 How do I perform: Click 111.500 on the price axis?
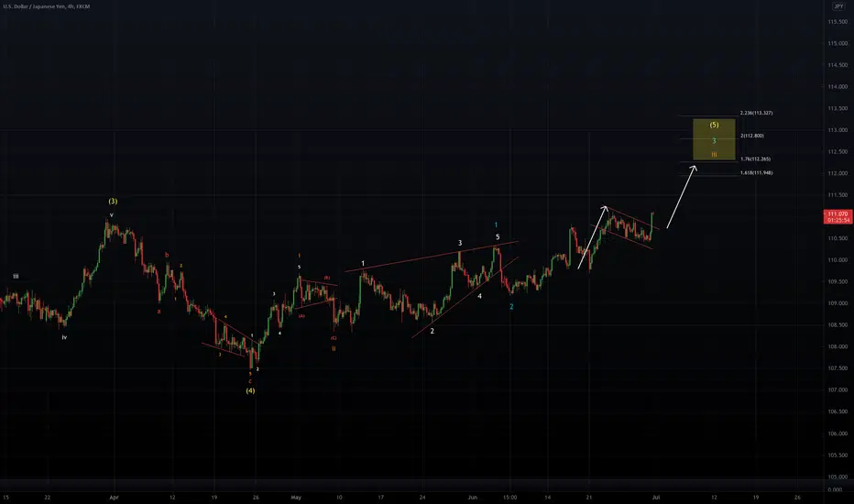pyautogui.click(x=838, y=195)
